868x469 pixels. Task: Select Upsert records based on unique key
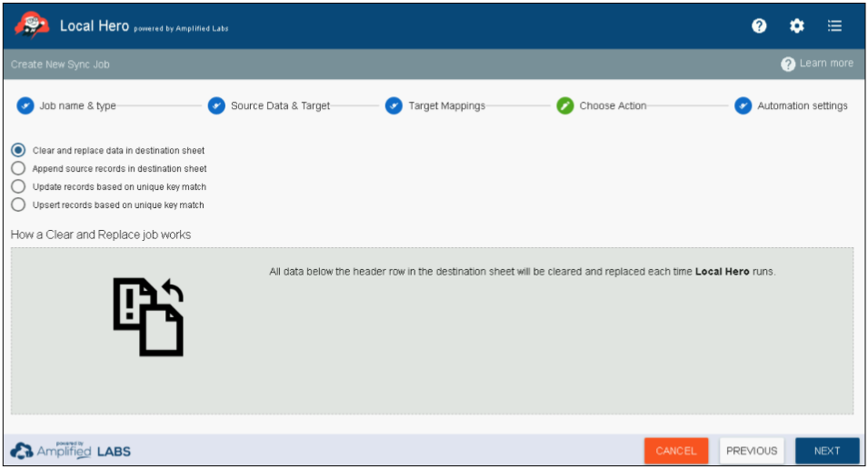[x=18, y=205]
